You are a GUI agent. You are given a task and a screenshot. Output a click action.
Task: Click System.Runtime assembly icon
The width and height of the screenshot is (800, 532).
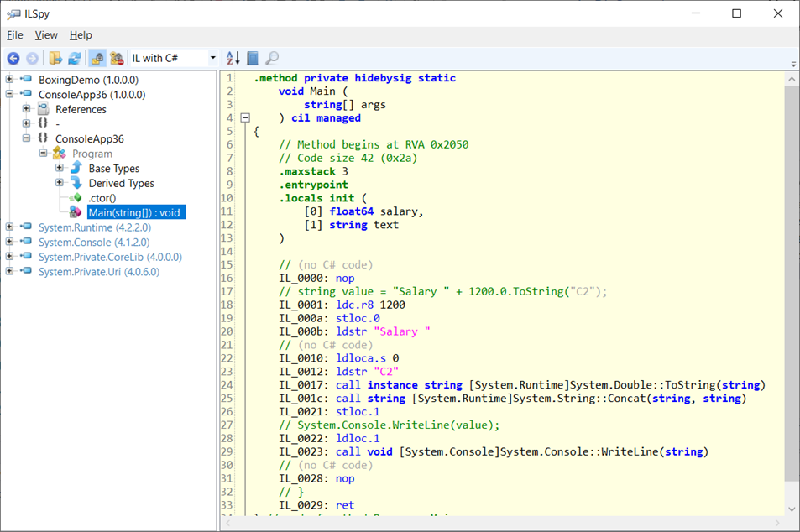pos(26,227)
